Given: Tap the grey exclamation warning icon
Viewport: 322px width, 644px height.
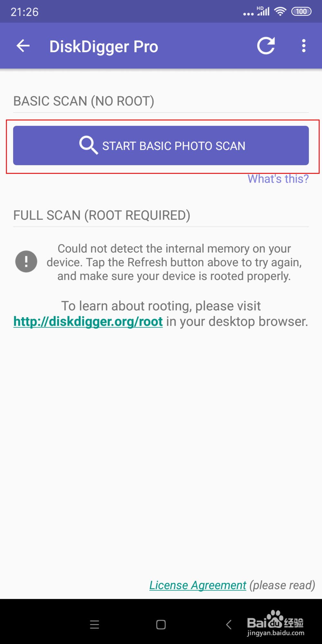Looking at the screenshot, I should 26,261.
